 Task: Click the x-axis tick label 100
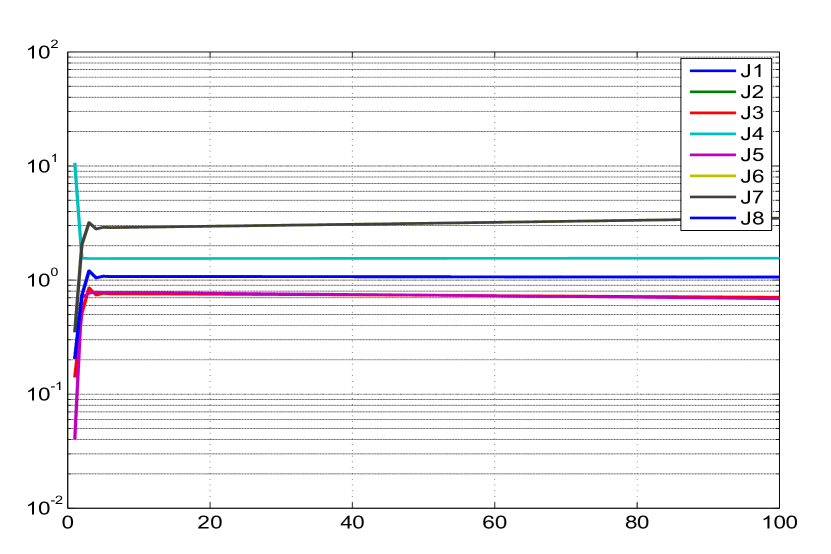click(x=780, y=522)
